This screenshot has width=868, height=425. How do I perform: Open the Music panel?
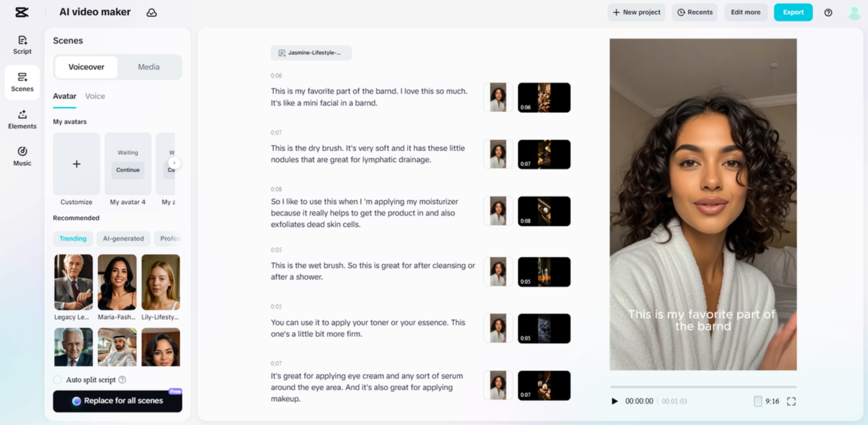click(x=22, y=156)
